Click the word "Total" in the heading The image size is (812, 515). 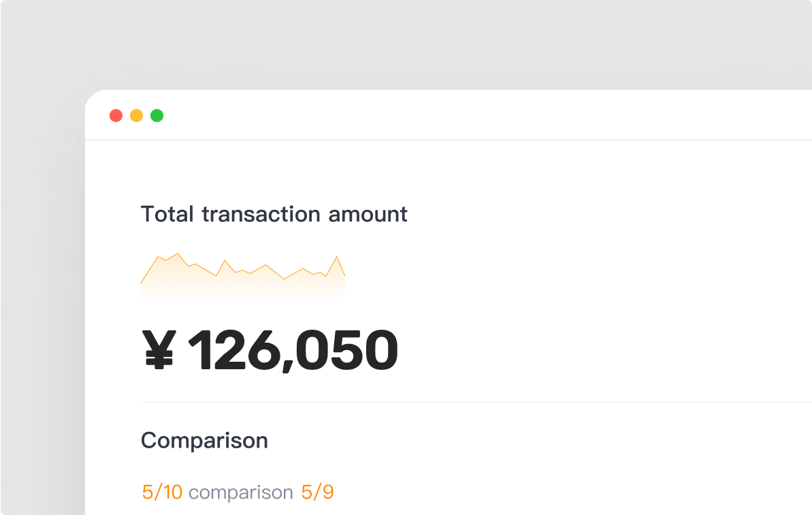[167, 215]
